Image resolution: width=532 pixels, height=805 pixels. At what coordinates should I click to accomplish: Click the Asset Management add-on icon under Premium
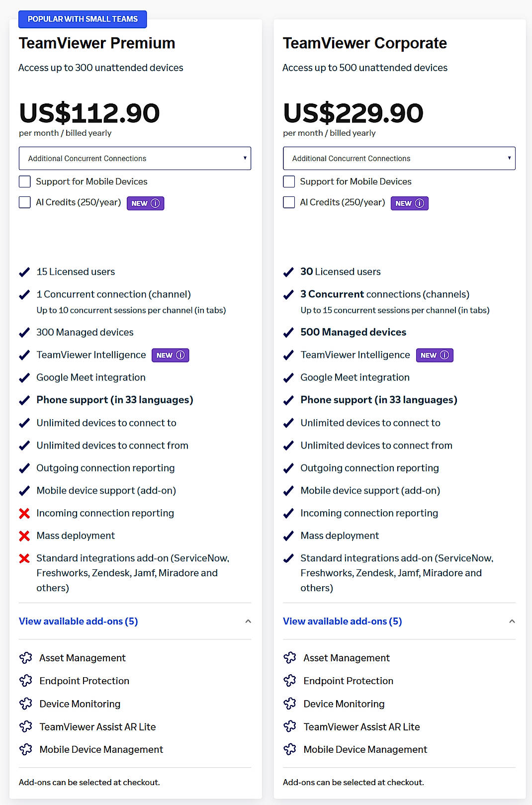click(26, 657)
